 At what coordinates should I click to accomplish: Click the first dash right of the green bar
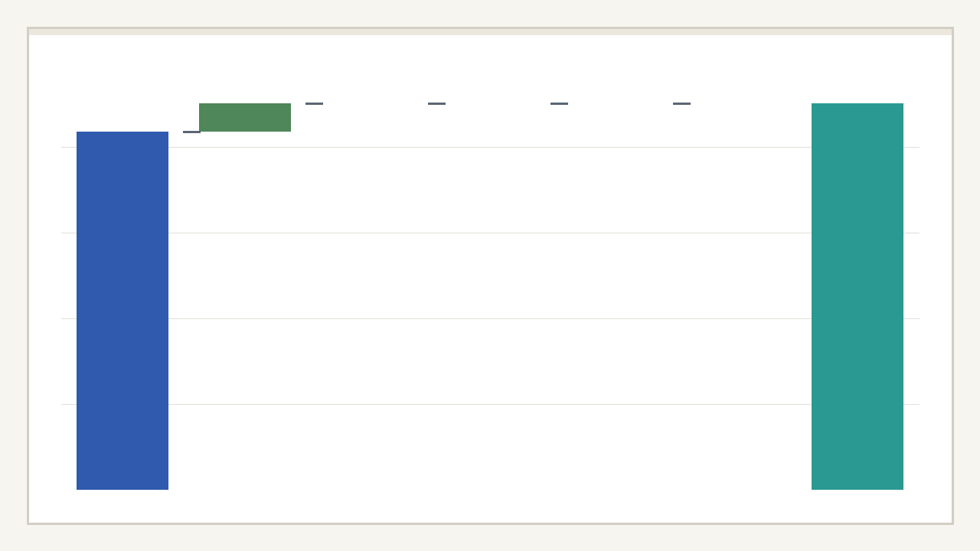[314, 103]
